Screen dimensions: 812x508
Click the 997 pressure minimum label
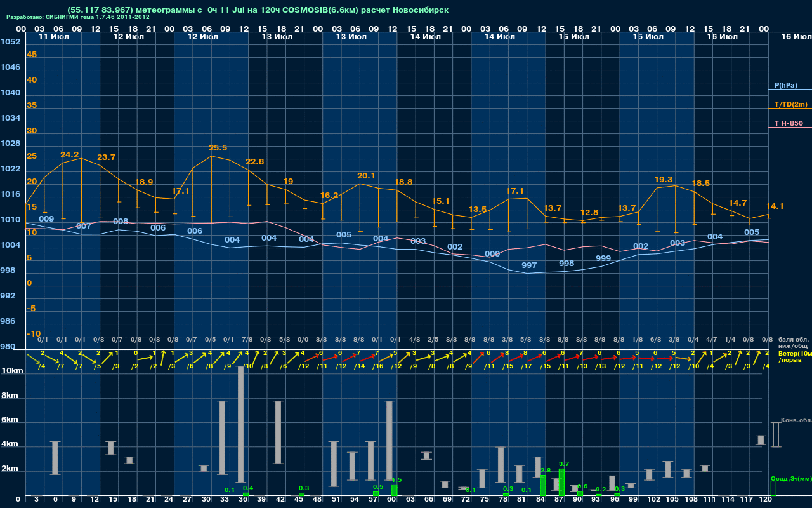coord(529,265)
